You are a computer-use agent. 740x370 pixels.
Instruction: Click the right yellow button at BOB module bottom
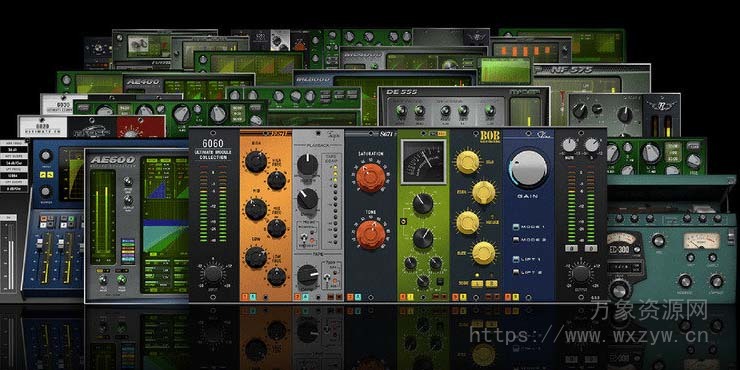[491, 283]
